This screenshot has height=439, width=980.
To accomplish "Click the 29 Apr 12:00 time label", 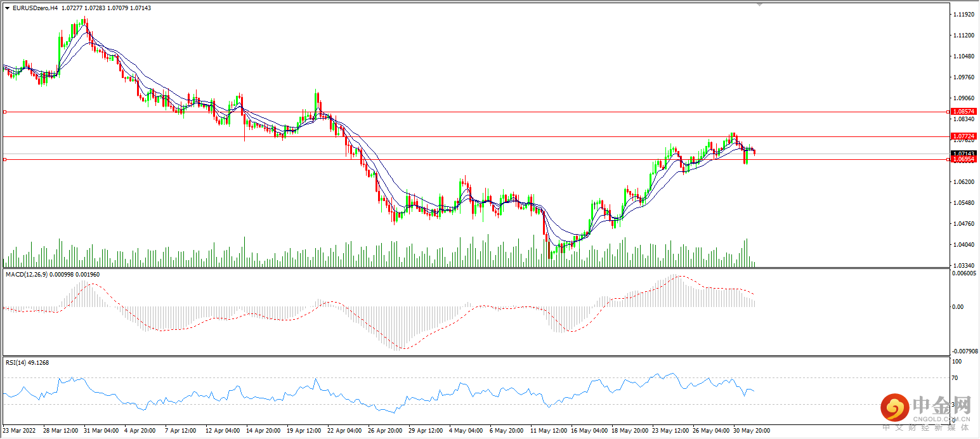I will click(425, 430).
